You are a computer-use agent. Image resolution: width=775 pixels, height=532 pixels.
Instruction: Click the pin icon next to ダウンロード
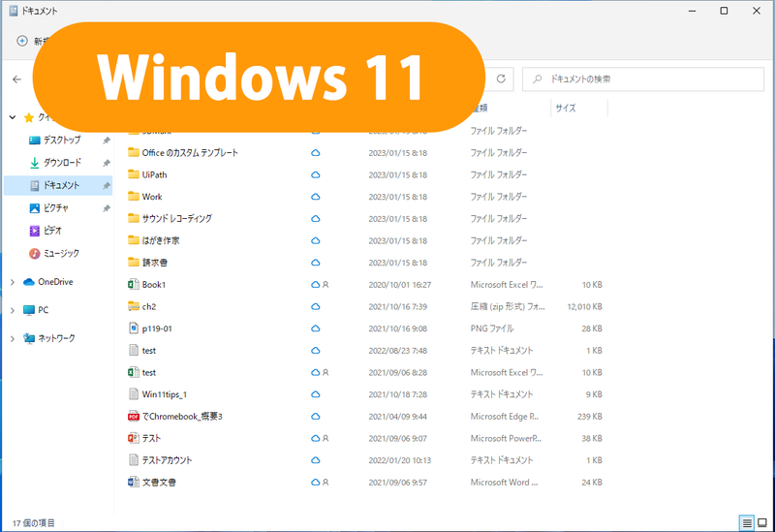coord(106,163)
